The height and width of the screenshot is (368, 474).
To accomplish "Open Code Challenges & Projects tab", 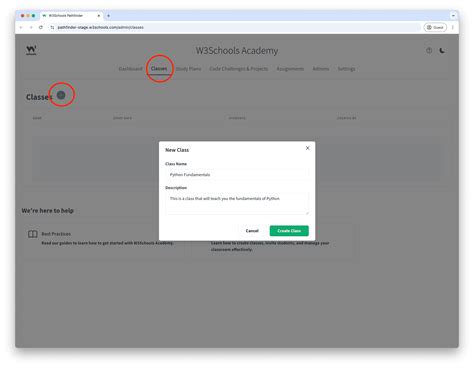I will coord(239,69).
